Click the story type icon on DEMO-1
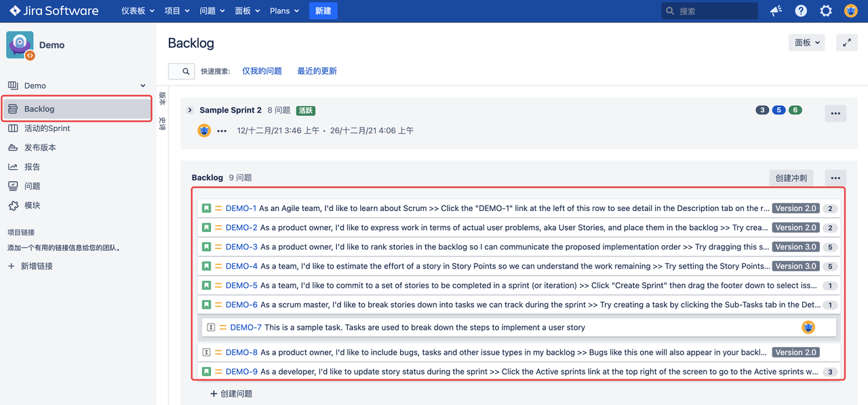The image size is (868, 405). coord(207,208)
